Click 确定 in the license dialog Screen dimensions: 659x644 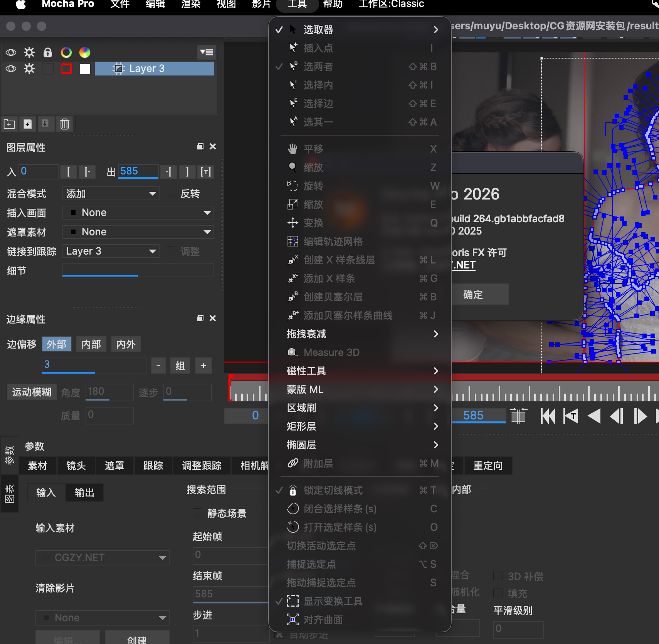click(480, 294)
